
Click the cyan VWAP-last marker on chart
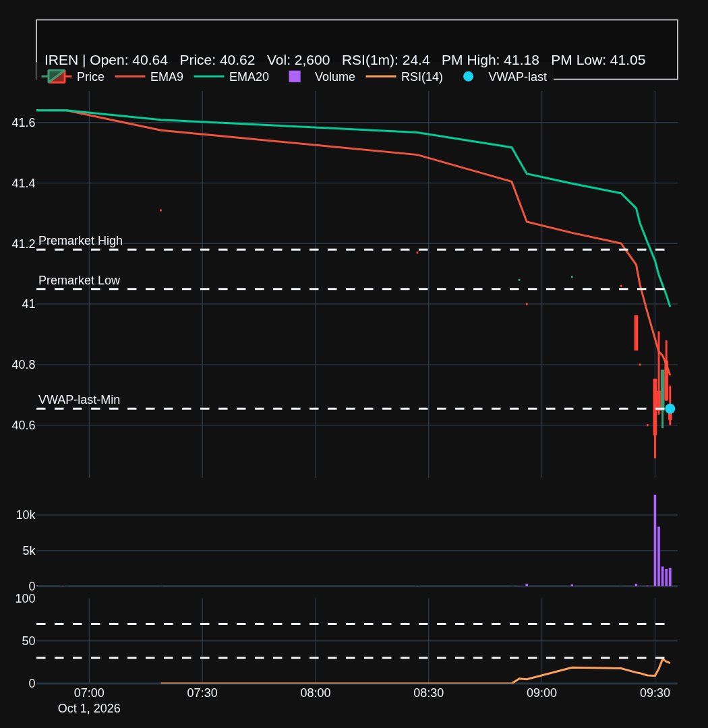[x=670, y=408]
